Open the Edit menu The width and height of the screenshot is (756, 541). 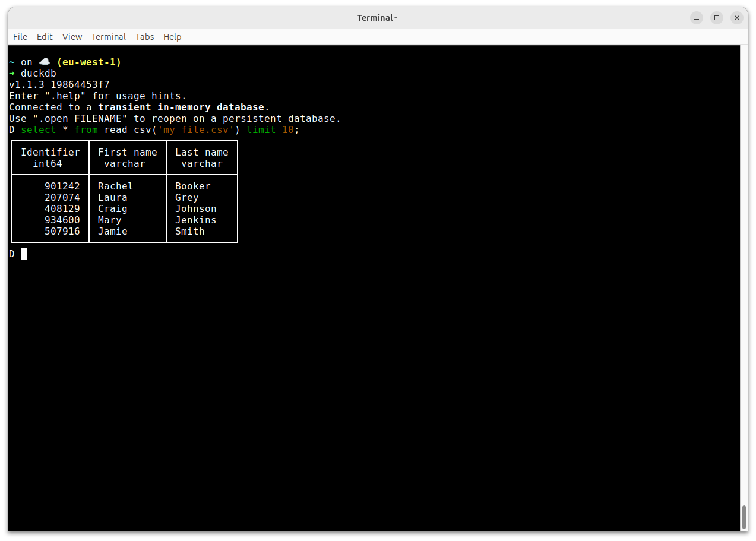tap(45, 37)
